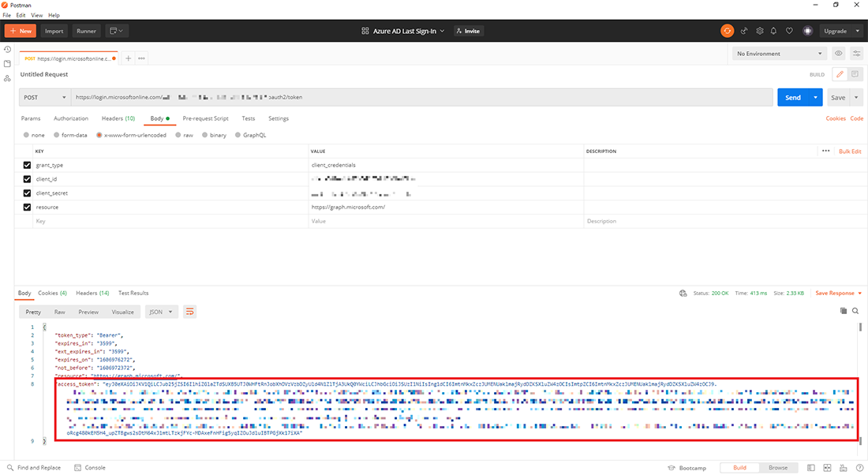
Task: Open APIs icon in left sidebar
Action: 7,79
